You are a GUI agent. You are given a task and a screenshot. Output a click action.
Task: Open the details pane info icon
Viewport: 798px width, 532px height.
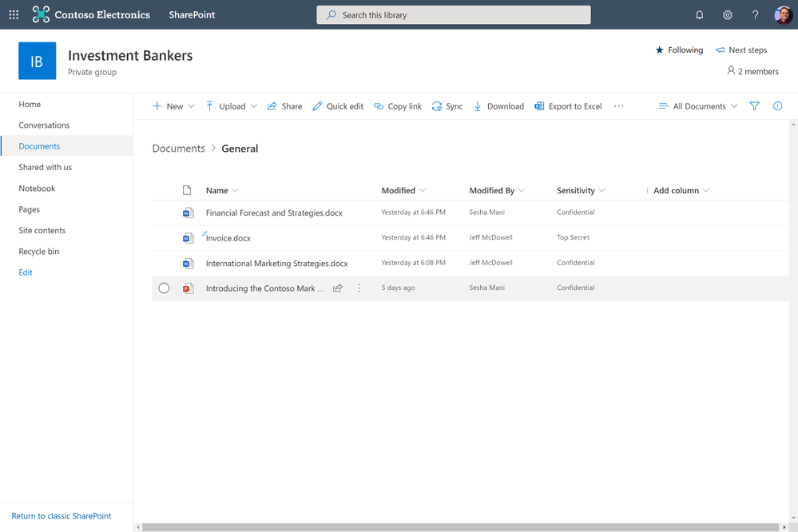[778, 106]
